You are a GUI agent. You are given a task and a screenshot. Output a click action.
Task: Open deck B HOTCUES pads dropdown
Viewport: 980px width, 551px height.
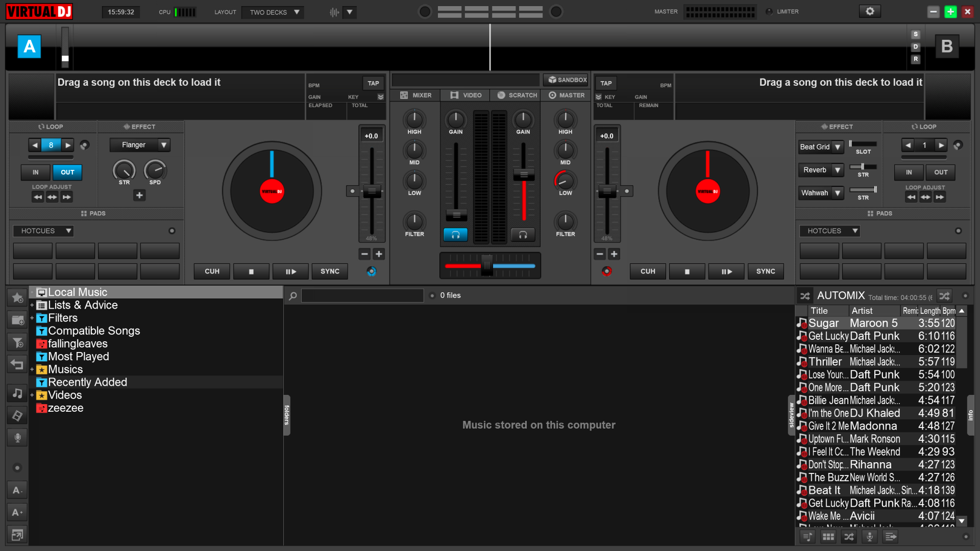tap(829, 231)
